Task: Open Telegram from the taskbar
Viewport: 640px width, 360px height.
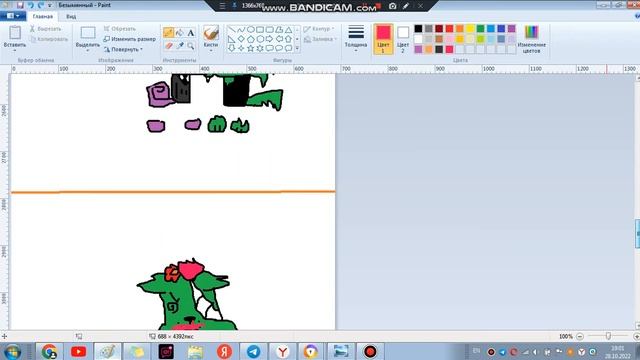Action: pos(253,351)
